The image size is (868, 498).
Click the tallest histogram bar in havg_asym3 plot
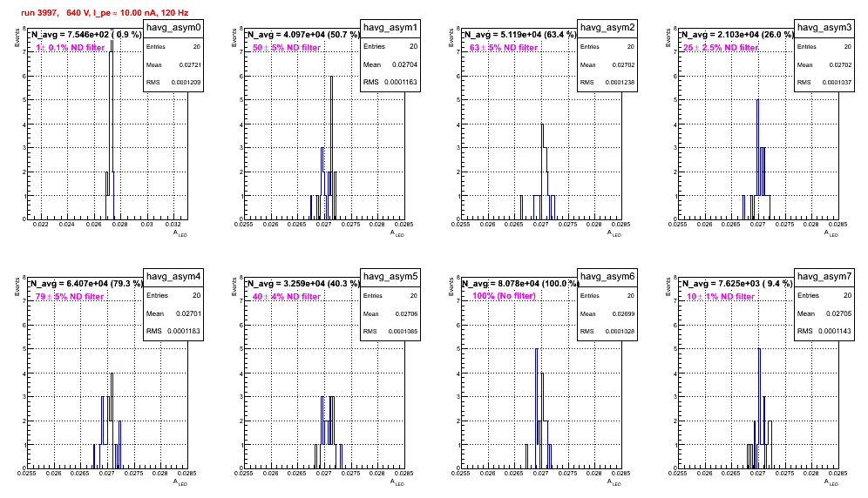tap(758, 158)
